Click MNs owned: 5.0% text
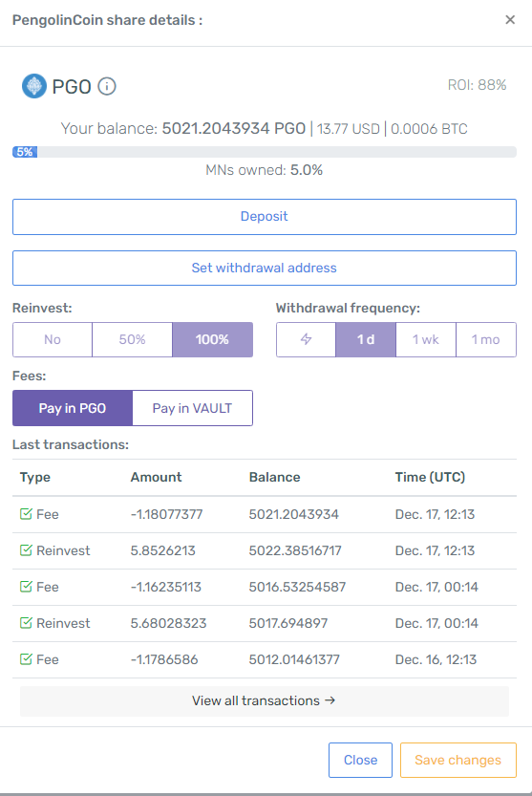Viewport: 532px width, 796px height. tap(264, 170)
